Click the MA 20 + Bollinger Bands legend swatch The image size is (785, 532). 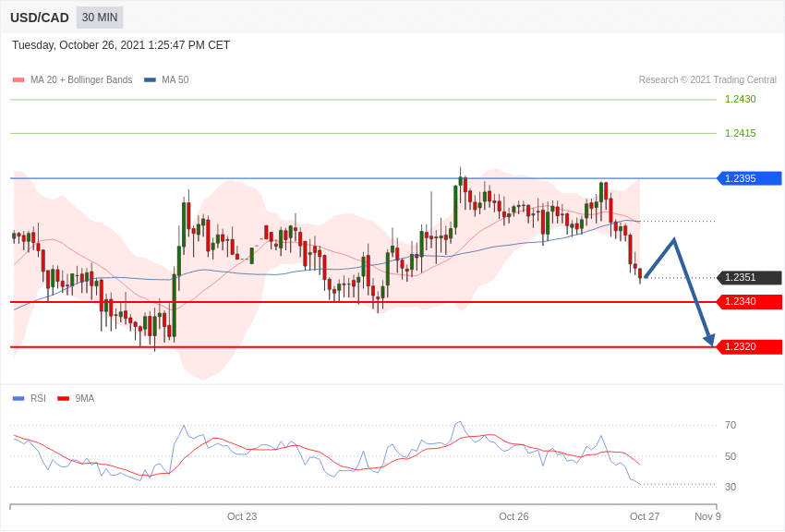pyautogui.click(x=18, y=80)
